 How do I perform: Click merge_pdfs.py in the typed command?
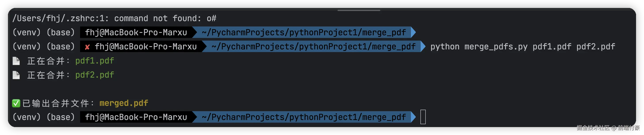[x=496, y=47]
